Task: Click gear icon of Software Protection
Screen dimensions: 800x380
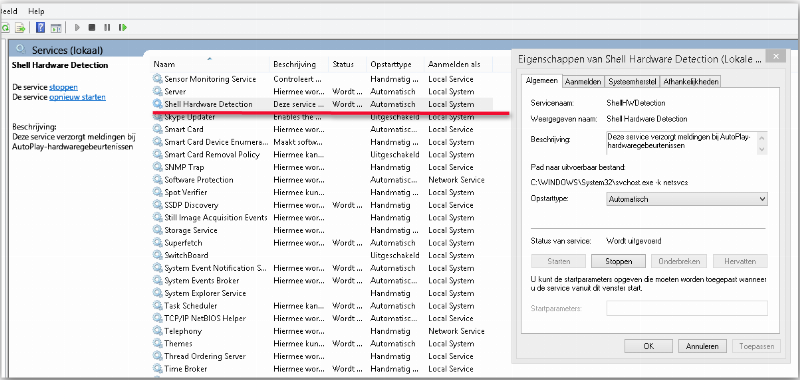Action: coord(158,180)
